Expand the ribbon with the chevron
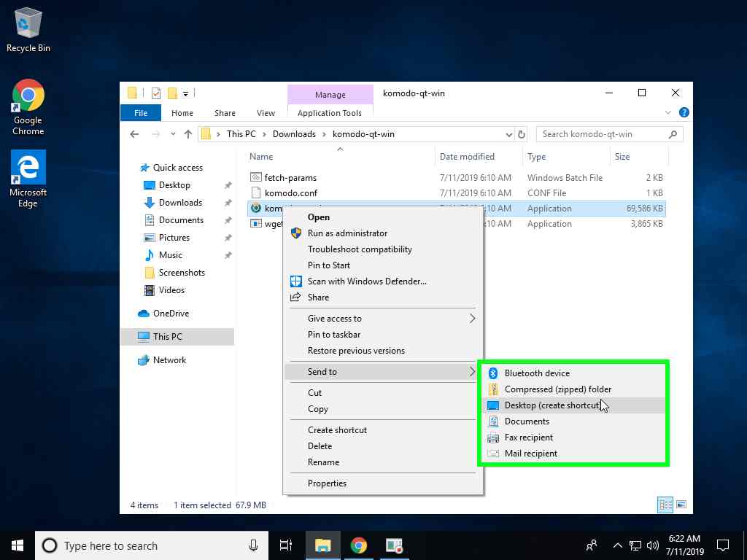Screen dimensions: 747x560 pos(668,113)
